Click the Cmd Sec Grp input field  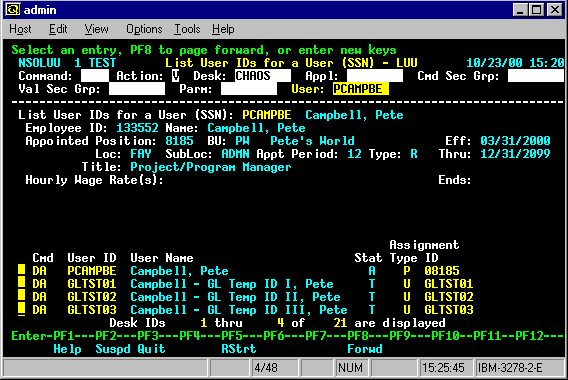(536, 76)
